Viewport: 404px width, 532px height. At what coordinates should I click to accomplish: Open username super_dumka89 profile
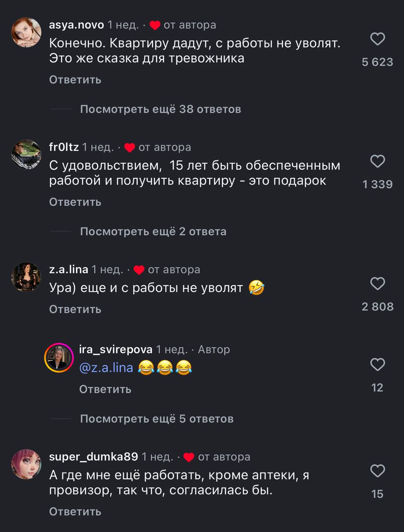(93, 457)
